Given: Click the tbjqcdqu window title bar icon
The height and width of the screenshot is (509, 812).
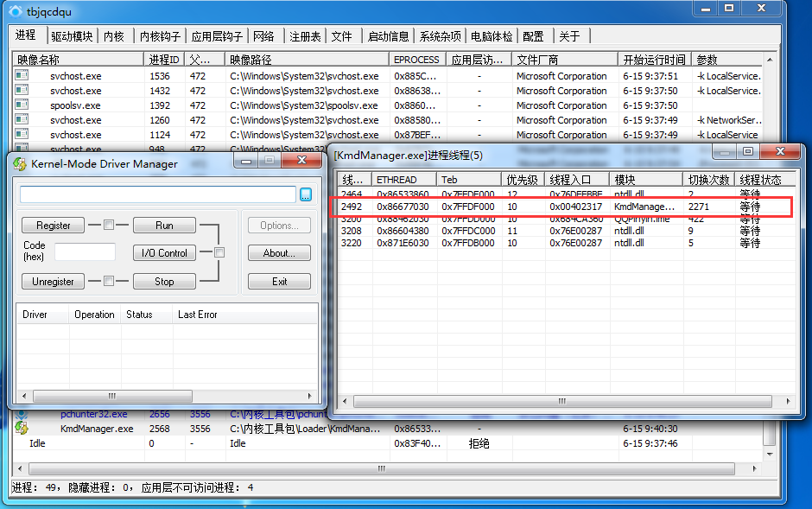Looking at the screenshot, I should [x=13, y=10].
